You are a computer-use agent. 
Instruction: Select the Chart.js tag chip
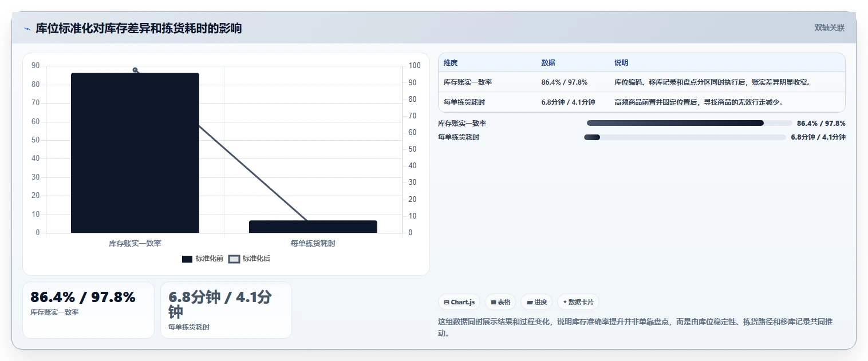[459, 302]
